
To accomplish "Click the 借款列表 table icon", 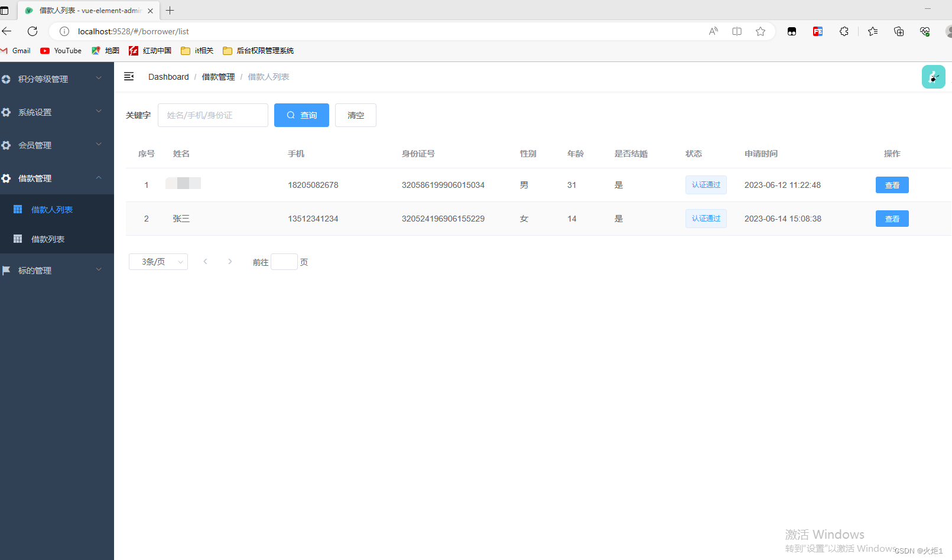I will coord(18,239).
